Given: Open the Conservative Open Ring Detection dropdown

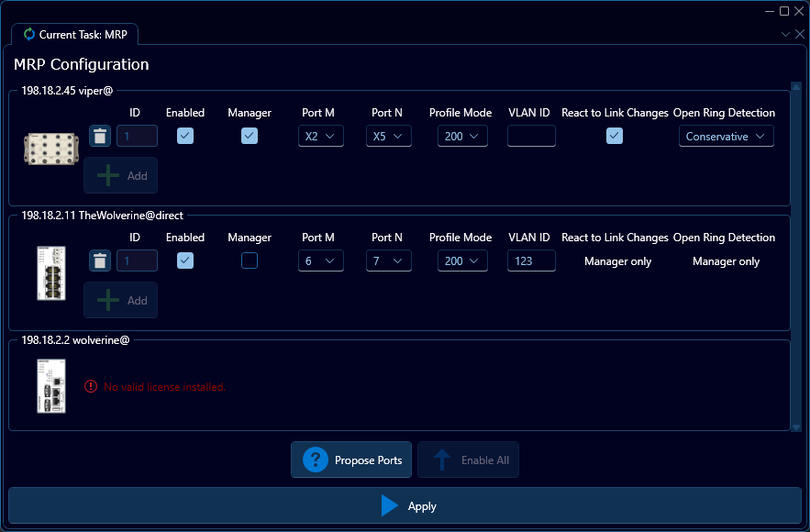Looking at the screenshot, I should click(x=724, y=135).
